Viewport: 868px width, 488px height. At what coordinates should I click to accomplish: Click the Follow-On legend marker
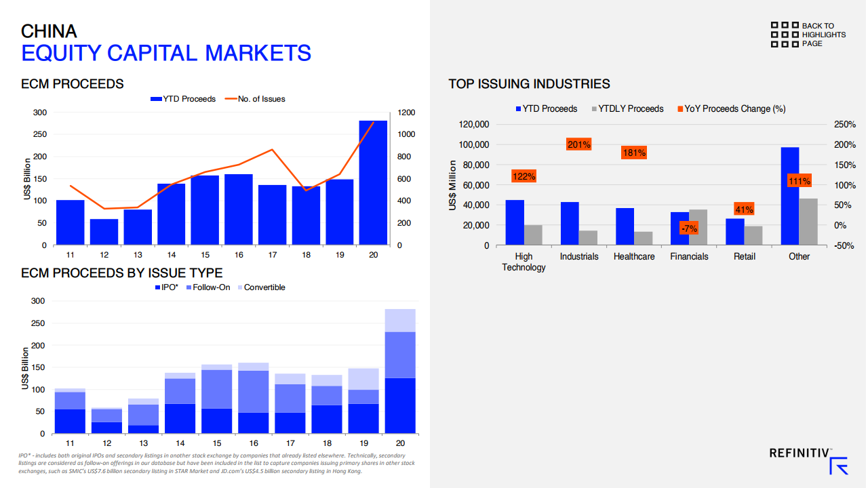click(x=187, y=287)
